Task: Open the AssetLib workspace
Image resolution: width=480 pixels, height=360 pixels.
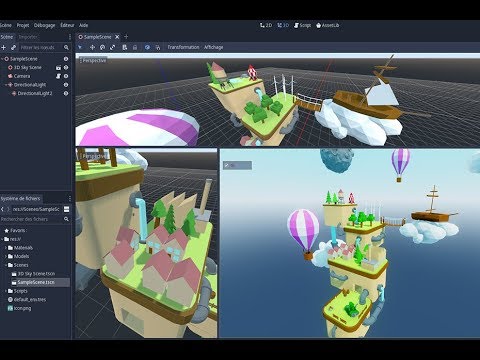Action: click(x=327, y=25)
